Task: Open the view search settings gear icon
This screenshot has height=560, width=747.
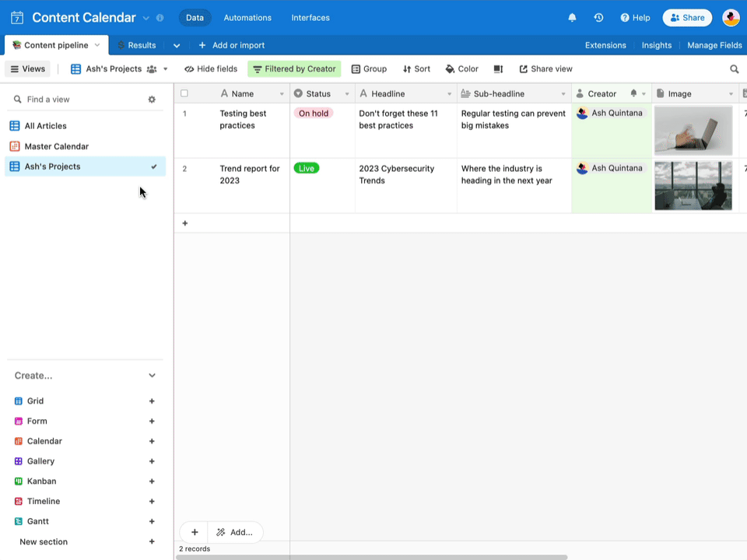Action: pos(153,99)
